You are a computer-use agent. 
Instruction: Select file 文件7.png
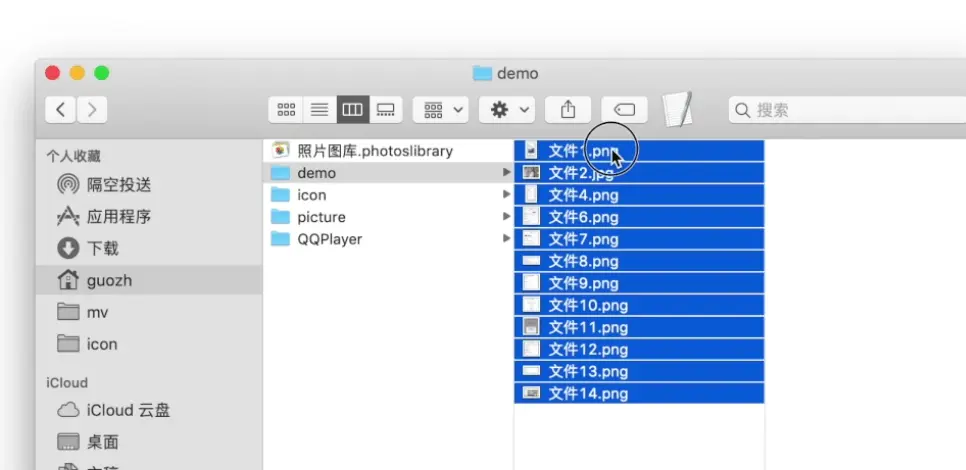[639, 240]
